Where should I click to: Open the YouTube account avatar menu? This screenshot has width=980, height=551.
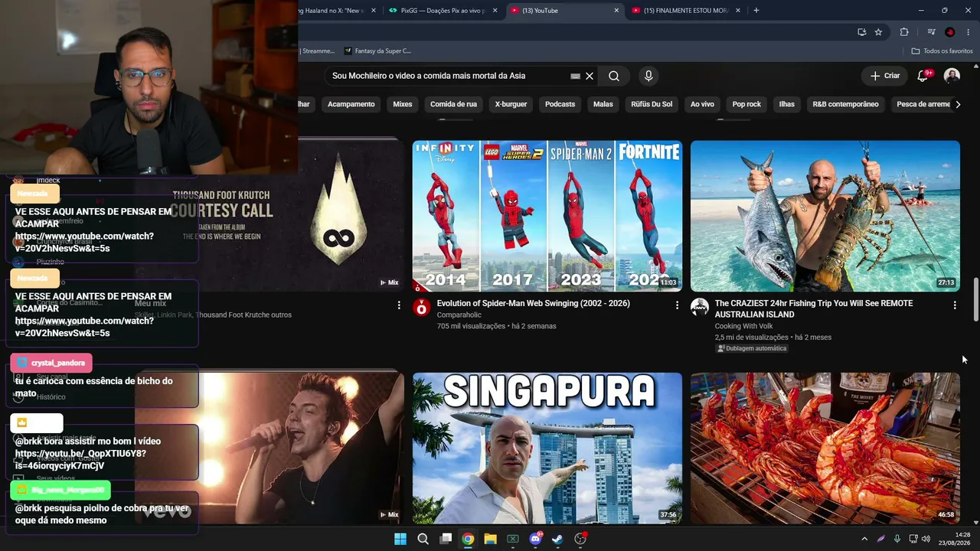(x=952, y=76)
